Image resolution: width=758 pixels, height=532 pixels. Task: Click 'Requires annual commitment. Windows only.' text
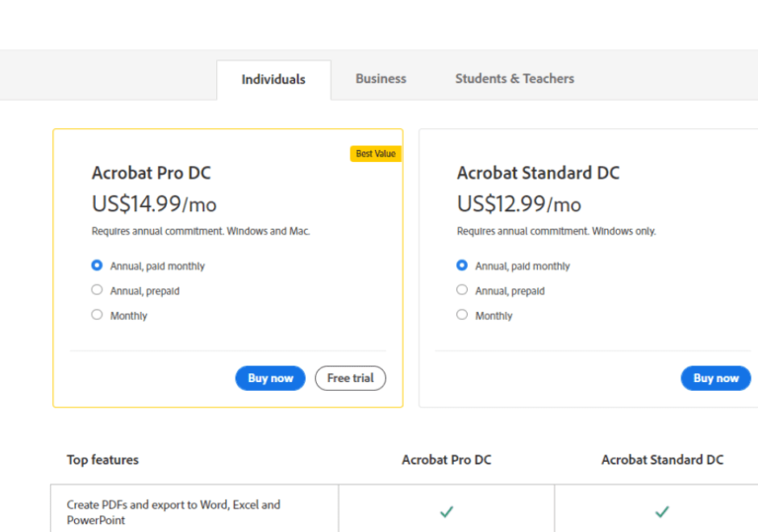(557, 231)
